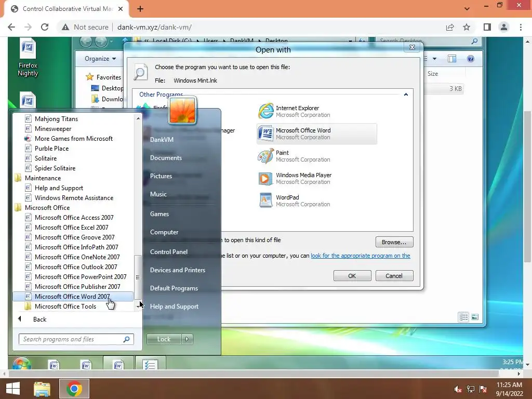The height and width of the screenshot is (399, 532).
Task: Click the Browse... button
Action: 394,242
